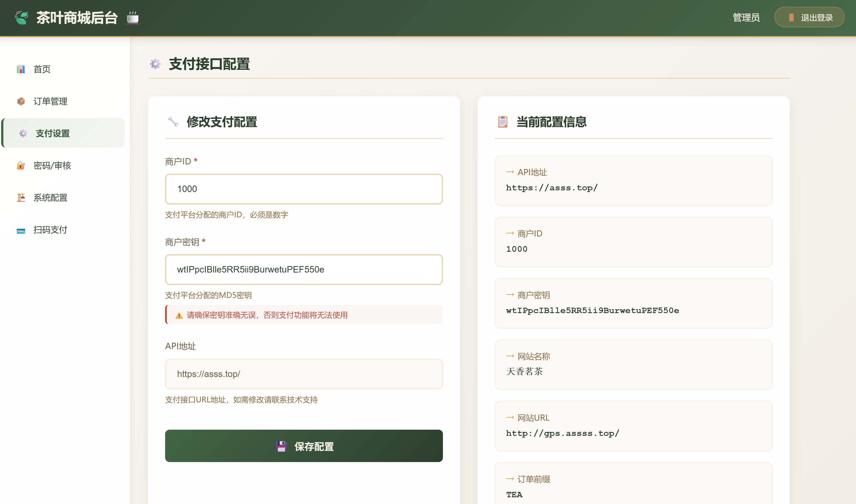
Task: Click inside the 商户ID input field
Action: [303, 189]
